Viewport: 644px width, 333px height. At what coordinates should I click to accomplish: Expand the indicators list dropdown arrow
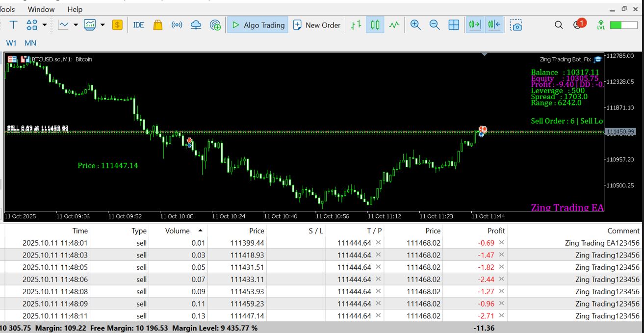tap(76, 25)
